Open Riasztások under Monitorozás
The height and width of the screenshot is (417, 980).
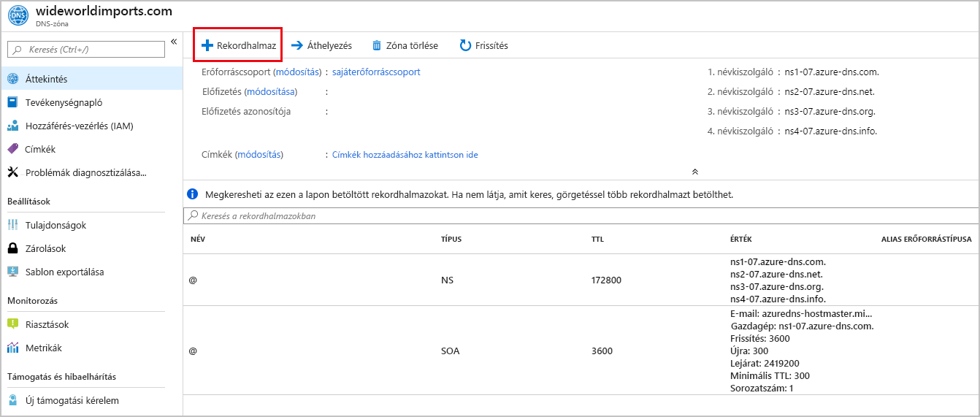point(91,324)
